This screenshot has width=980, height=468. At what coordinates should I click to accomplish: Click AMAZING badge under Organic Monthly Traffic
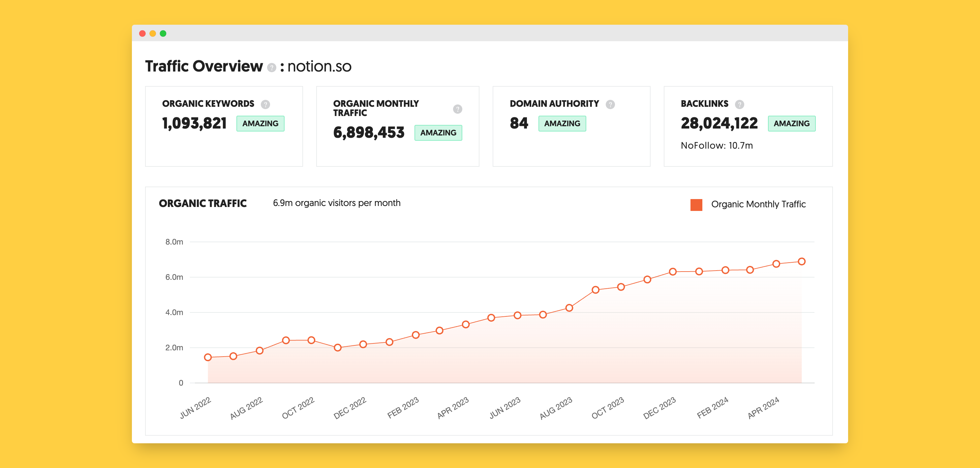438,133
